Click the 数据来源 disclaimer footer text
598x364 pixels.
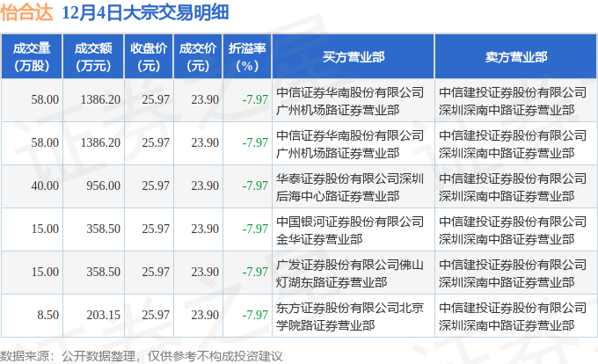(x=141, y=356)
